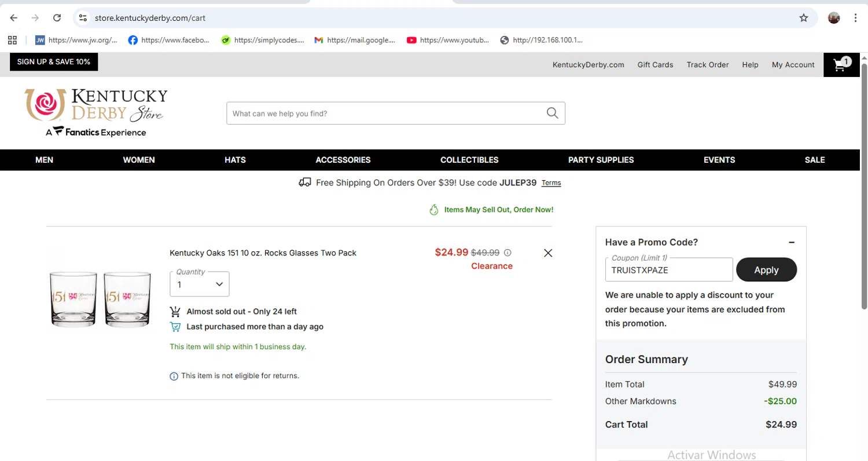Click the rocks glasses product thumbnail
The height and width of the screenshot is (461, 868).
101,299
